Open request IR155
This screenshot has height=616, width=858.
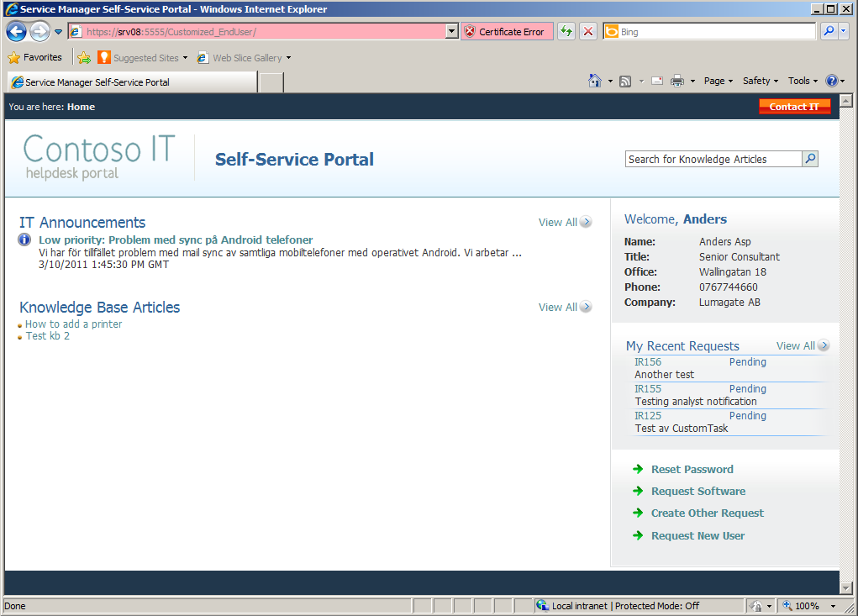click(648, 389)
